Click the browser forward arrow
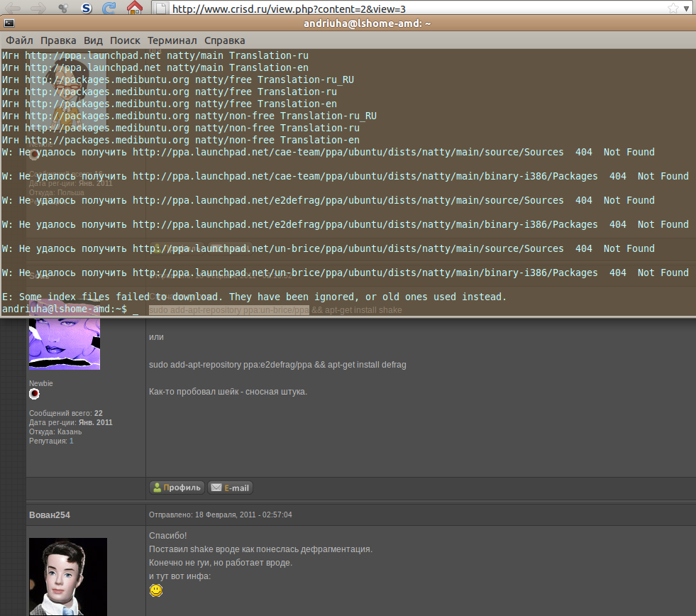 click(38, 9)
